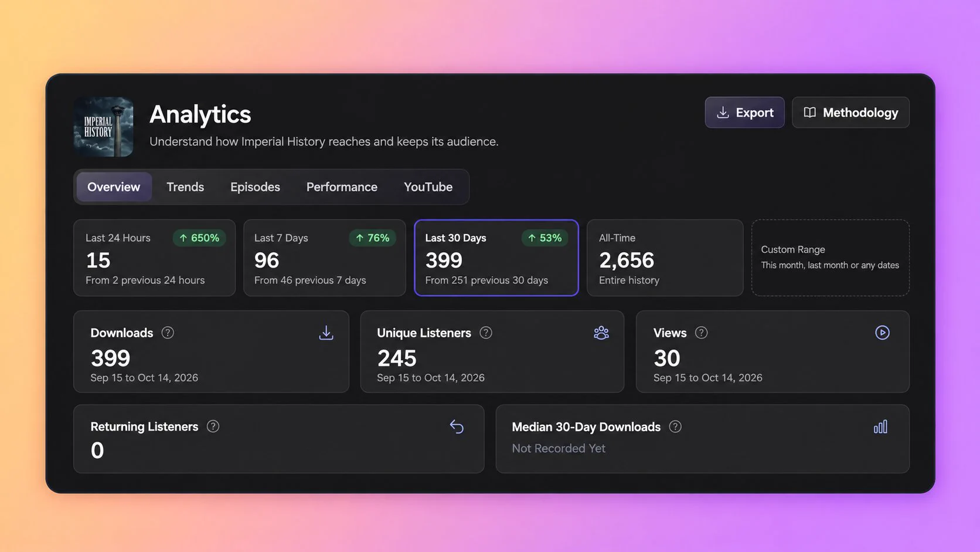980x552 pixels.
Task: Click the return arrow icon in Returning Listeners
Action: point(457,426)
